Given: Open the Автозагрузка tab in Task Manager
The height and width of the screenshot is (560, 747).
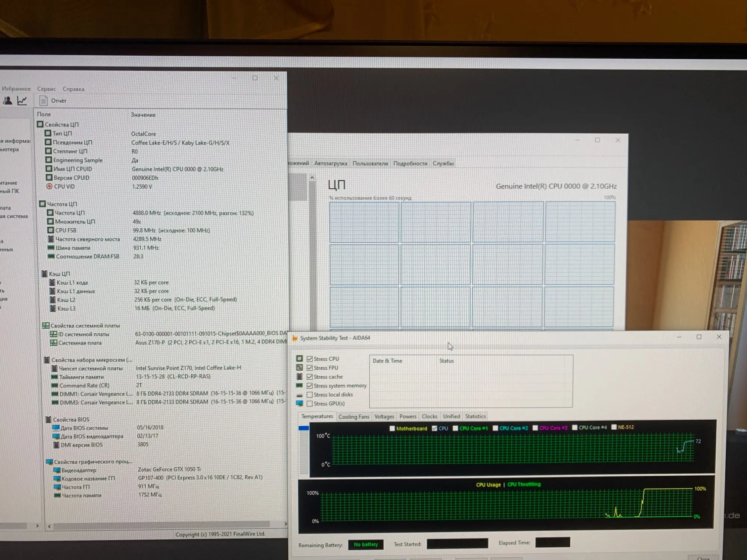Looking at the screenshot, I should [330, 163].
